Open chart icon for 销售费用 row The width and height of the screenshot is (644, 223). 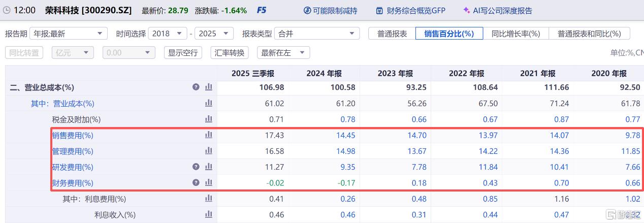[x=208, y=135]
